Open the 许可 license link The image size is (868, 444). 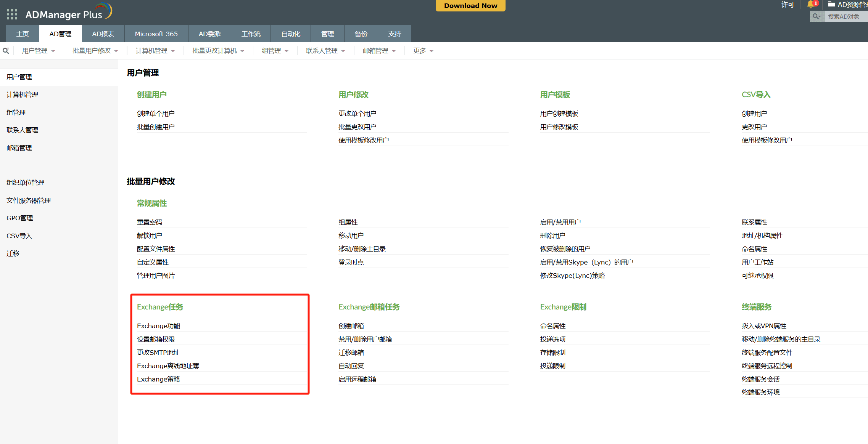[x=787, y=5]
